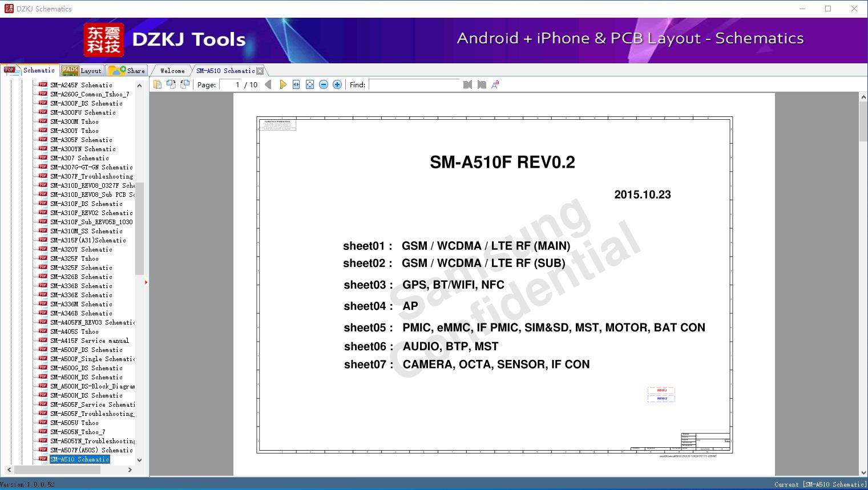868x490 pixels.
Task: Click PDF icon beside SM-A336B Schematic
Action: [43, 285]
